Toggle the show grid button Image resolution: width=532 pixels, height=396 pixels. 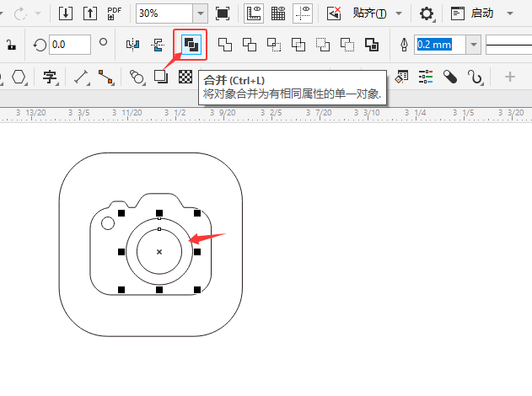[x=278, y=13]
